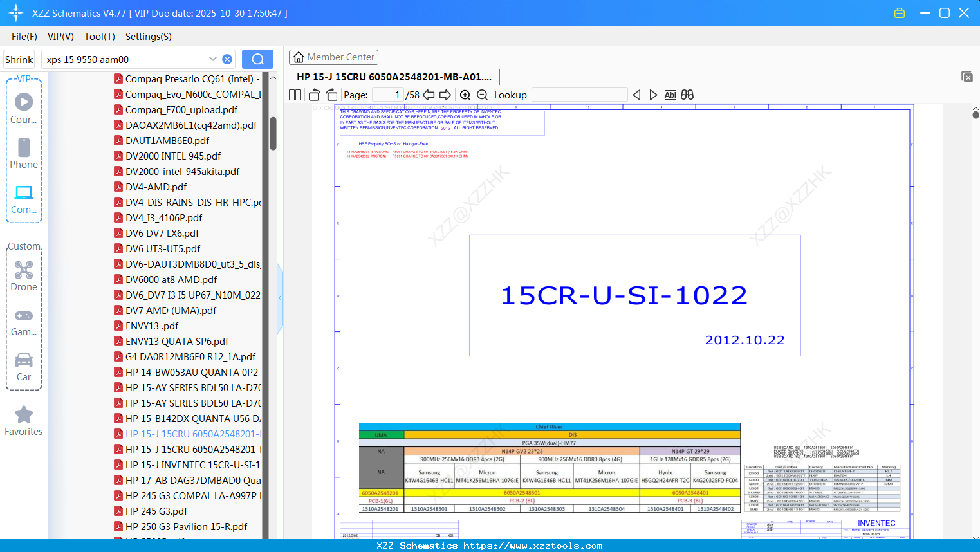This screenshot has height=552, width=980.
Task: Click the blue search button
Action: pyautogui.click(x=257, y=59)
